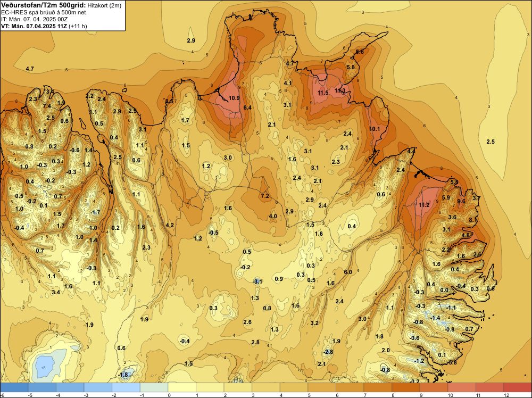532x398 pixels.
Task: Click the temperature value 0.9 on the map
Action: [279, 279]
